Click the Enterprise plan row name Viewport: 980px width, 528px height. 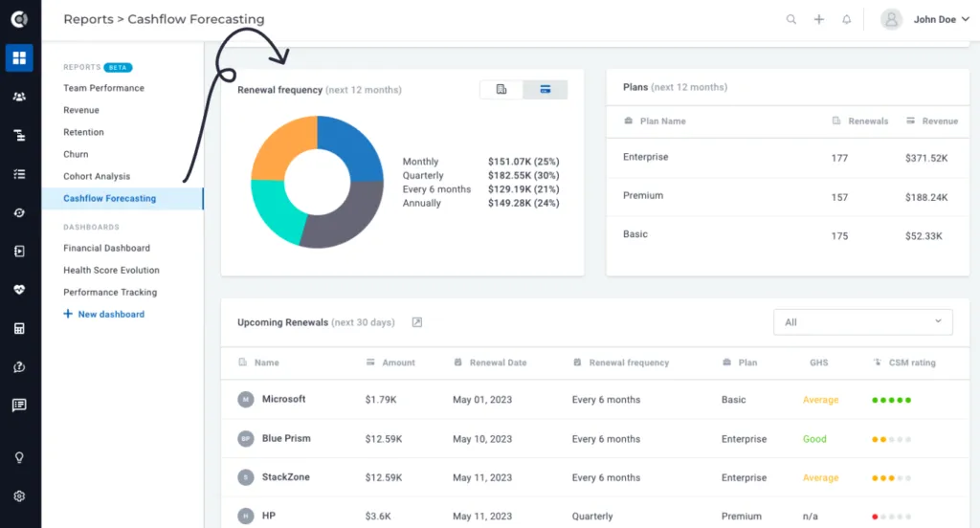tap(646, 157)
